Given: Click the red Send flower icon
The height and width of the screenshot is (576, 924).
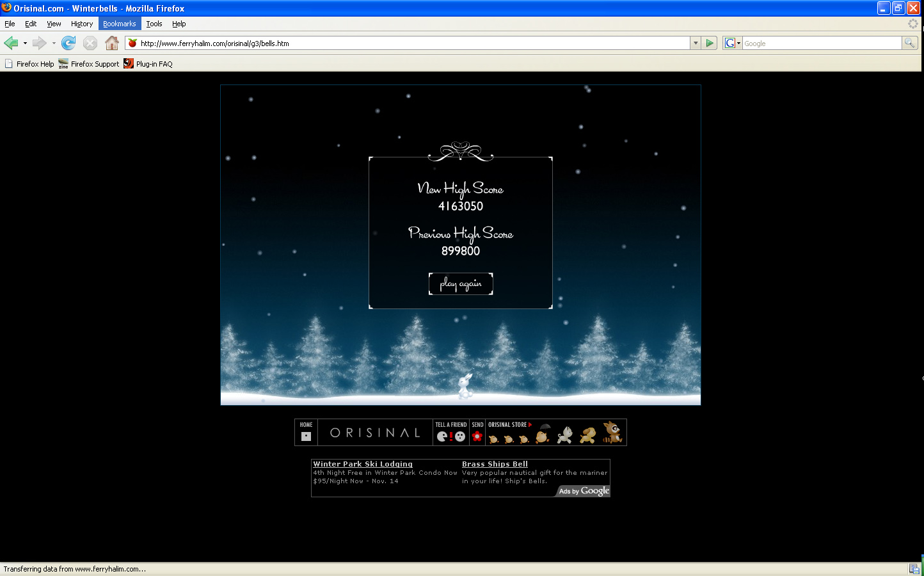Looking at the screenshot, I should coord(477,436).
